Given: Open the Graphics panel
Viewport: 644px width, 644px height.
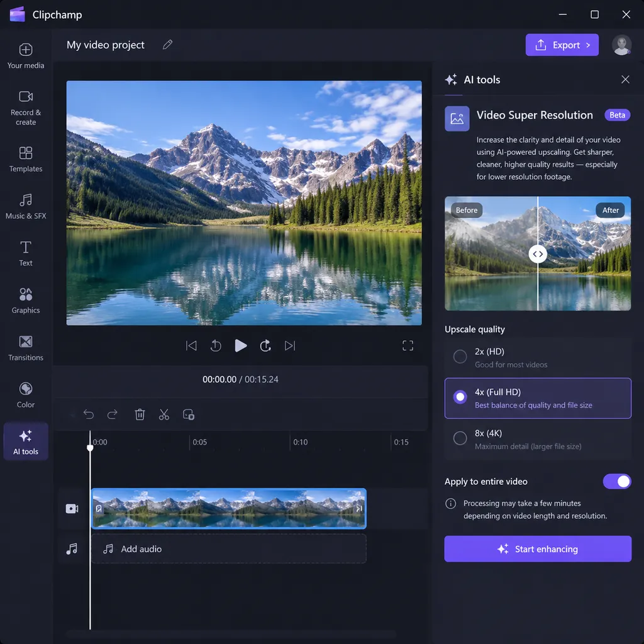Looking at the screenshot, I should pos(25,301).
